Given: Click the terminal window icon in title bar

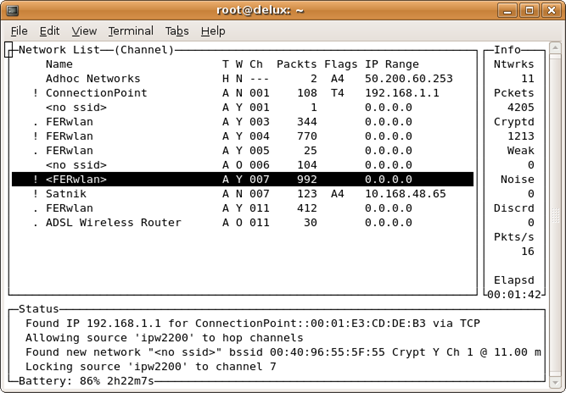Looking at the screenshot, I should (12, 10).
